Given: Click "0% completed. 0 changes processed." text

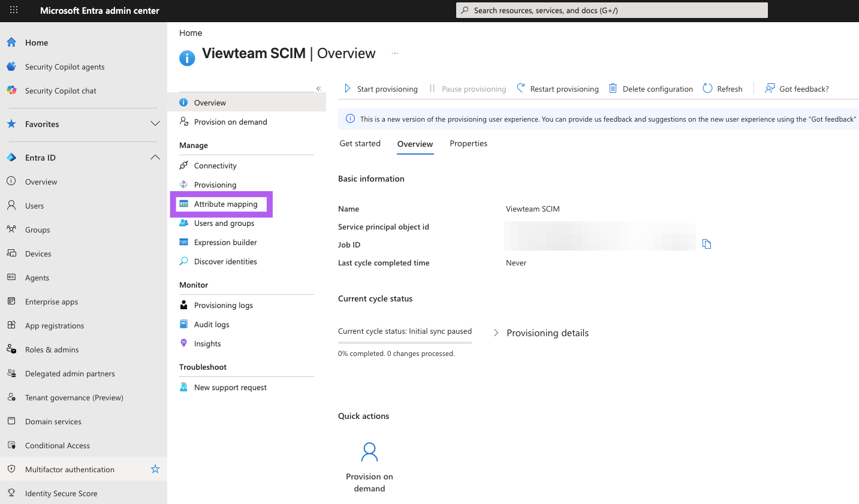Looking at the screenshot, I should point(396,354).
